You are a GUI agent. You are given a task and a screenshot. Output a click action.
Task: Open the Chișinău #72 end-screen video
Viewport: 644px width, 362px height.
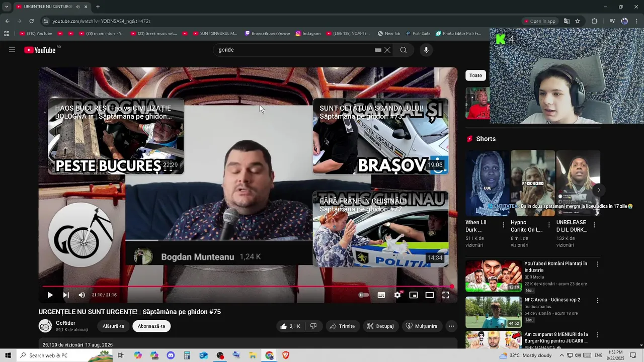click(380, 229)
